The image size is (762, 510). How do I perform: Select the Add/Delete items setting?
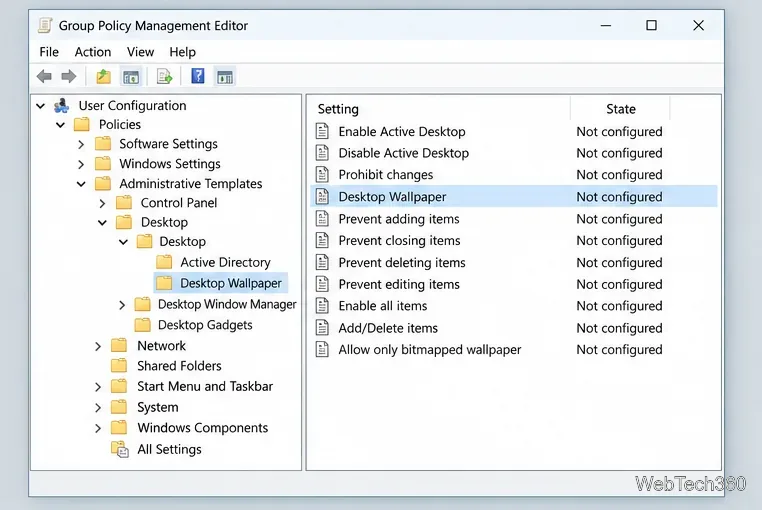[x=388, y=328]
